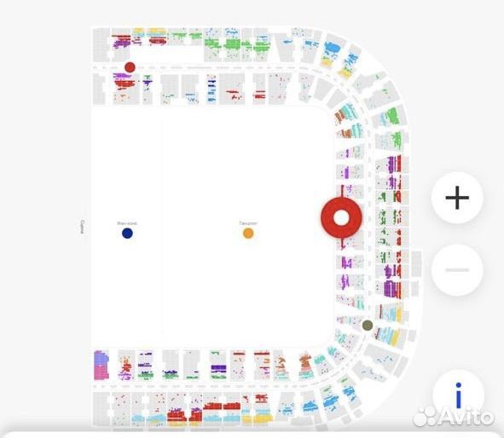Click the Avito watermark logo
Viewport: 504px width, 438px height.
(x=453, y=418)
